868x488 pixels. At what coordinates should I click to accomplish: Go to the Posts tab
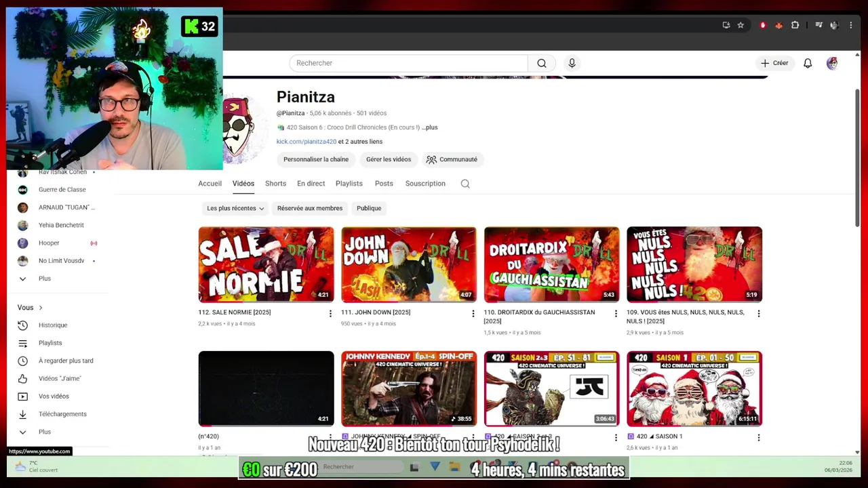point(384,184)
